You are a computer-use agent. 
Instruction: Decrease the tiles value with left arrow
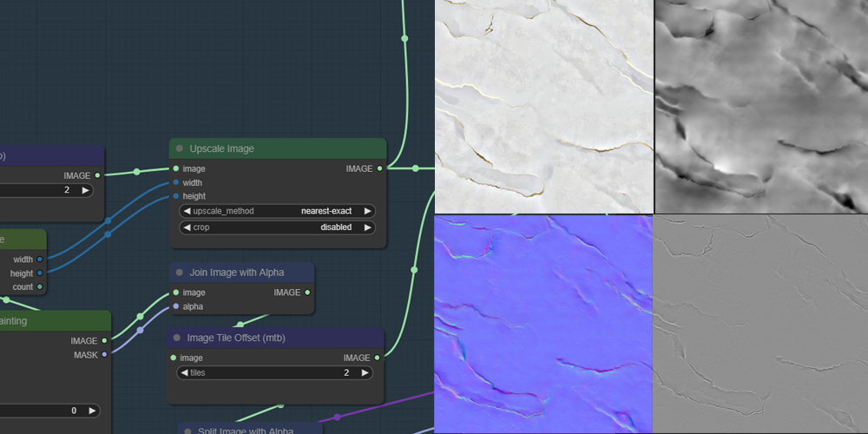click(184, 372)
